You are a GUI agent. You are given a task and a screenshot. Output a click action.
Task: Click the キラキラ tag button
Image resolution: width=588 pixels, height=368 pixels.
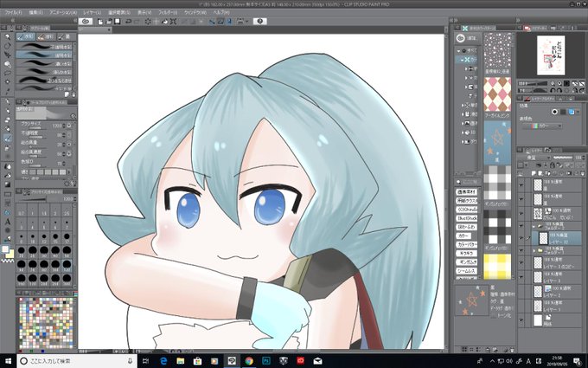pos(466,253)
